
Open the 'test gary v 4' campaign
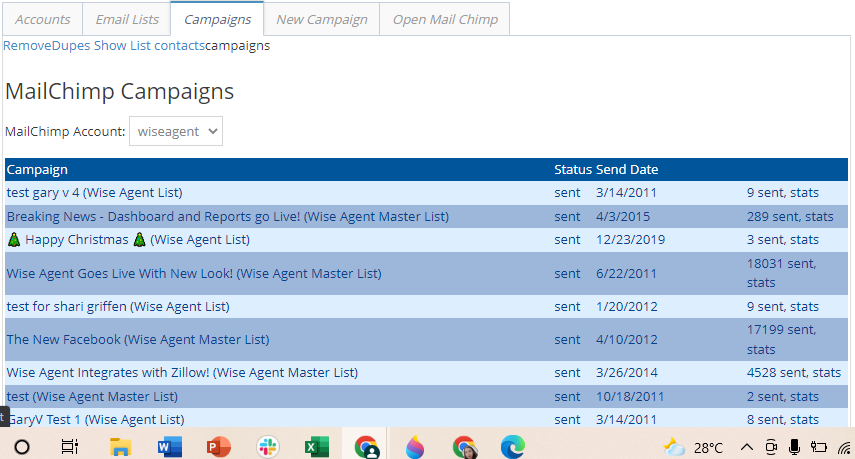(94, 192)
